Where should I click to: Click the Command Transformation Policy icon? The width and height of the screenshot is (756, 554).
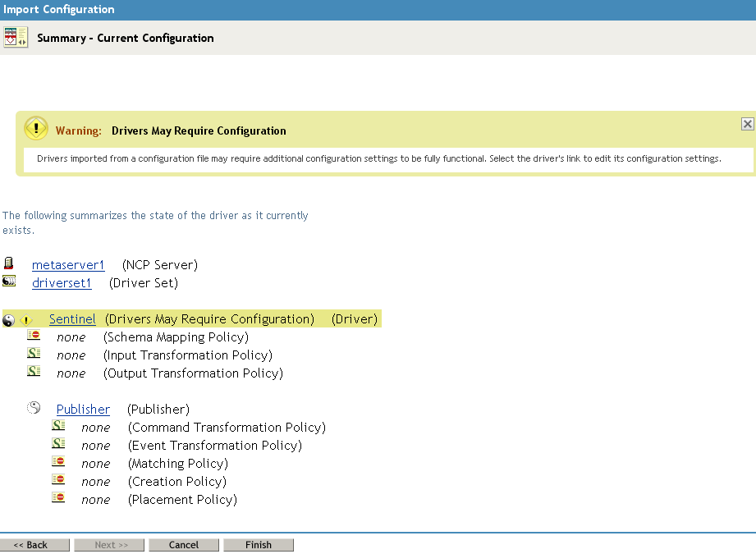pyautogui.click(x=58, y=425)
